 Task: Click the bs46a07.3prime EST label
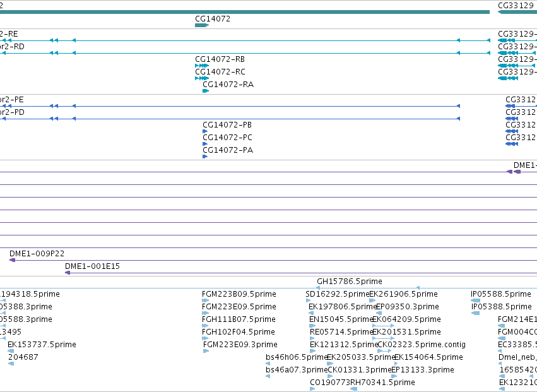tap(297, 370)
